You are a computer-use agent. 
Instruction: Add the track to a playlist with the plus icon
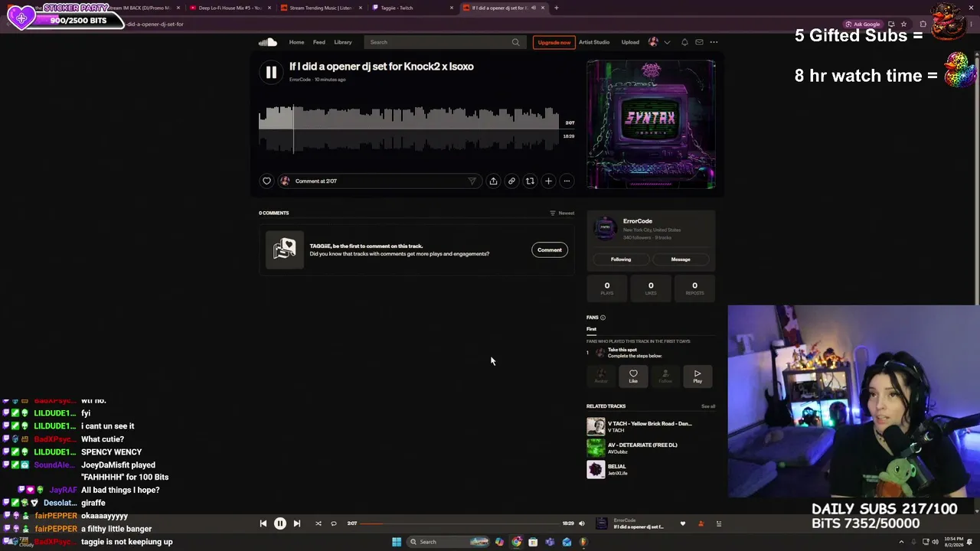point(548,181)
